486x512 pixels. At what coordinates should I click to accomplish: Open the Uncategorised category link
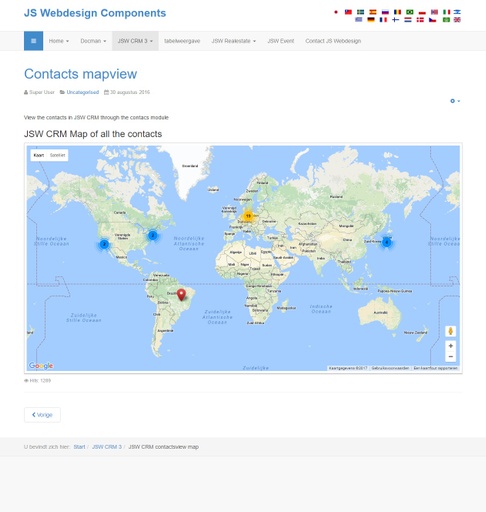[x=83, y=92]
